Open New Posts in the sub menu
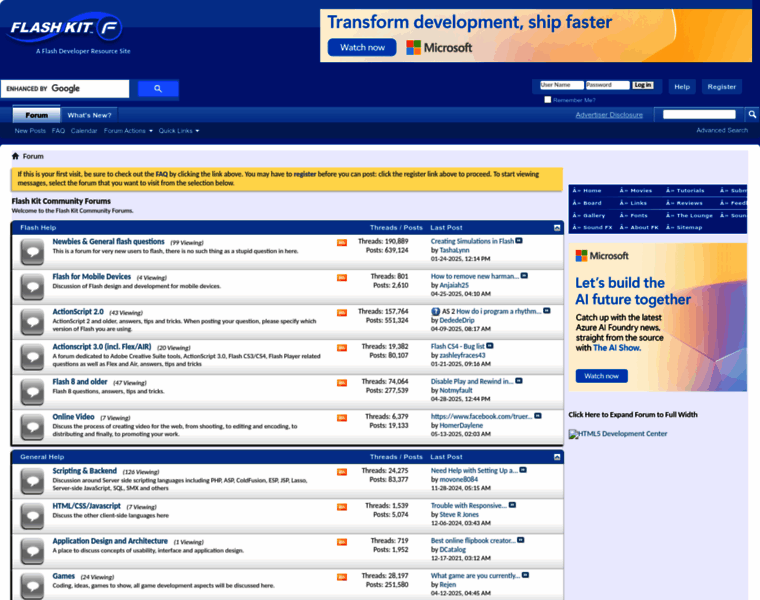 click(30, 131)
